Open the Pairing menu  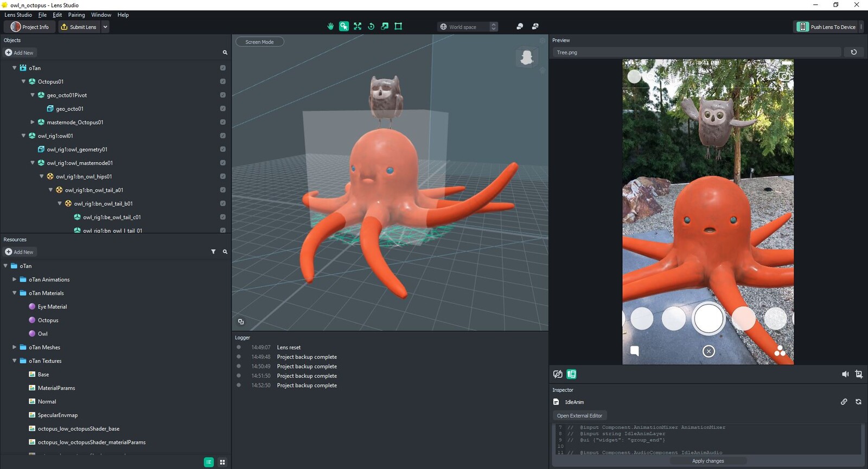point(76,15)
